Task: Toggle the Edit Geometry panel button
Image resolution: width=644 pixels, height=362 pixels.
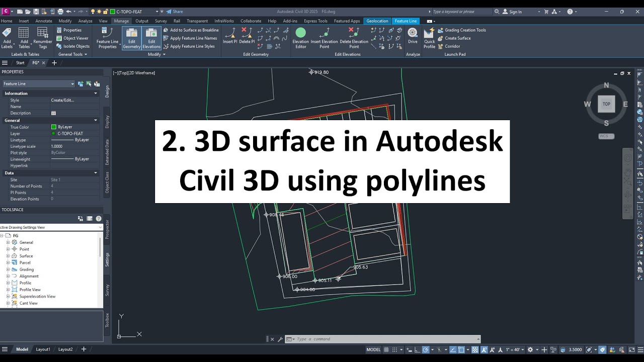Action: coord(131,38)
